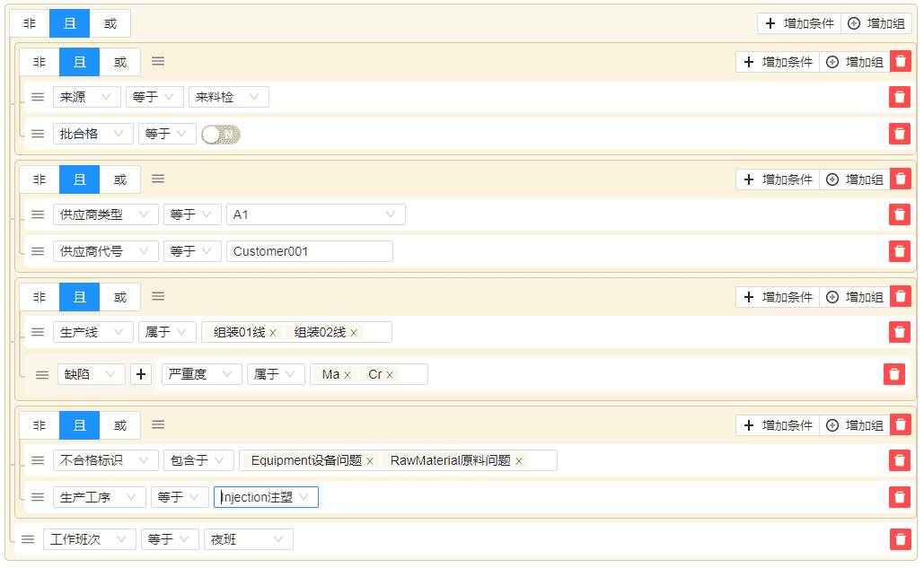
Task: Delete the 生产线 condition row
Action: (x=899, y=332)
